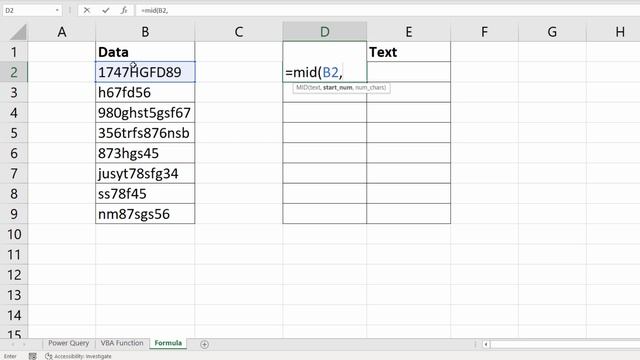The width and height of the screenshot is (640, 360).
Task: Switch to the Power Query sheet tab
Action: [x=69, y=343]
